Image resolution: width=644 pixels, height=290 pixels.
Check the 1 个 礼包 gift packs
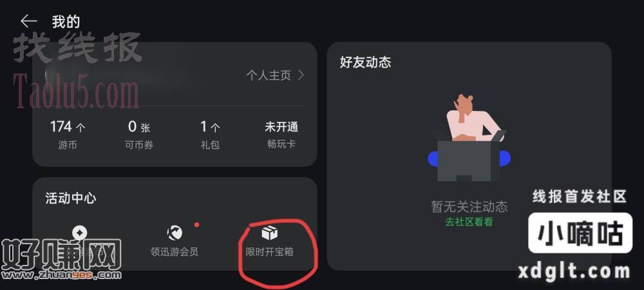(x=210, y=134)
